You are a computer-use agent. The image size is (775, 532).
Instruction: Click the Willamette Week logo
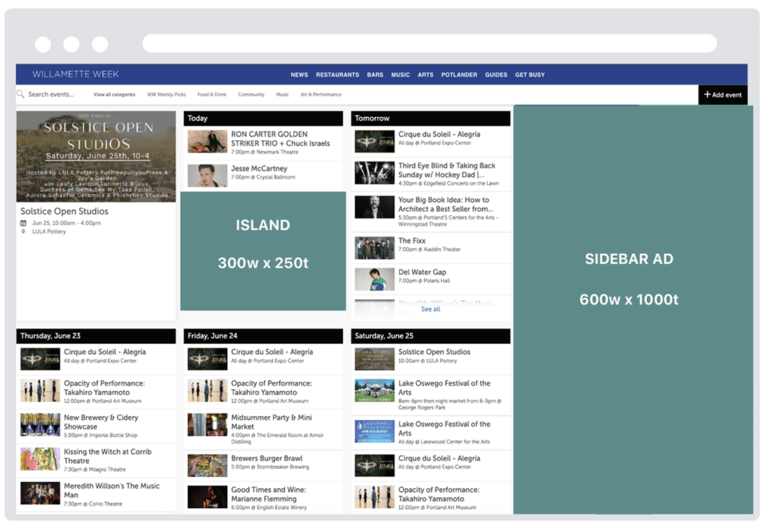[75, 74]
